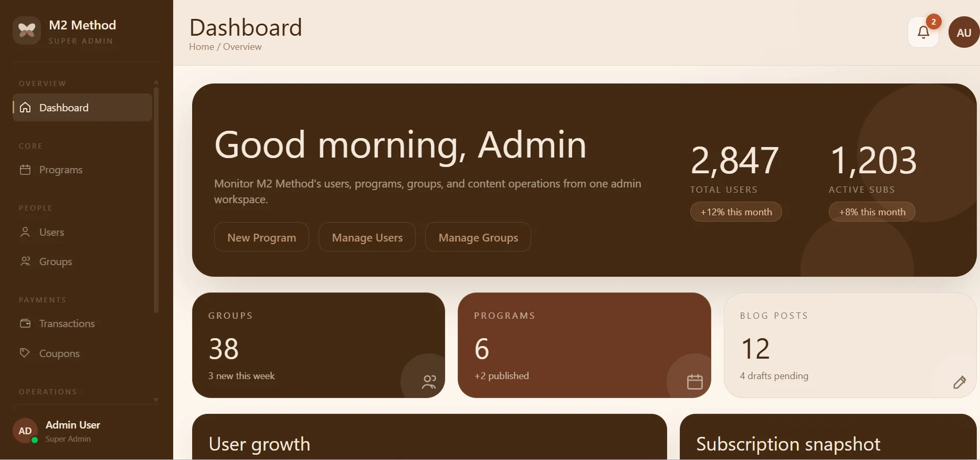Click the calendar icon on Programs card
980x460 pixels.
click(x=694, y=382)
